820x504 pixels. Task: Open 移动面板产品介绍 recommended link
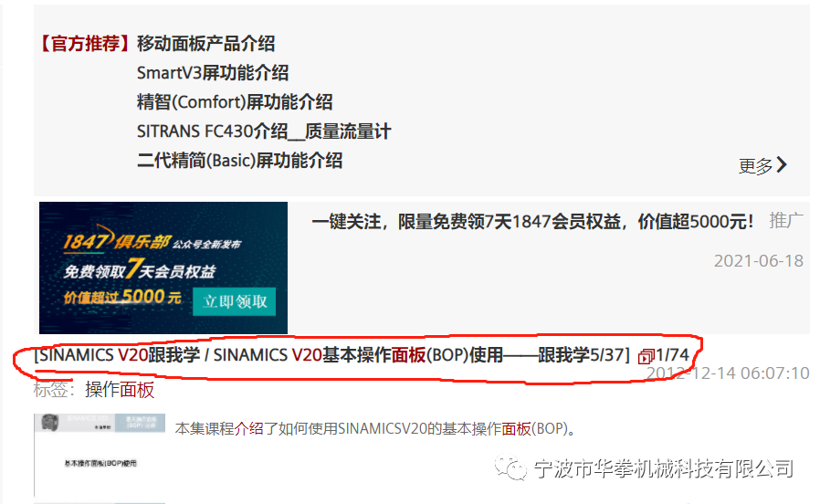point(206,44)
